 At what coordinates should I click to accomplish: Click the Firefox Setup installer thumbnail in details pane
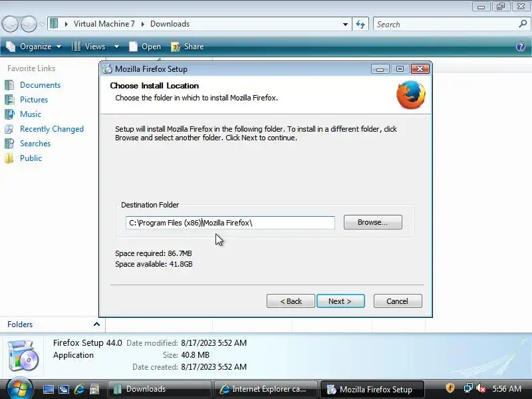pos(23,355)
